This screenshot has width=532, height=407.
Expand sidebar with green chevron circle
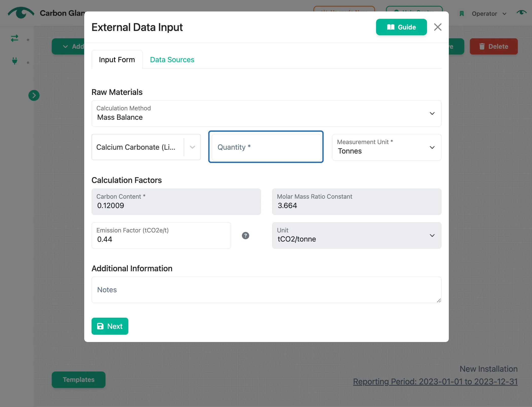pyautogui.click(x=34, y=95)
